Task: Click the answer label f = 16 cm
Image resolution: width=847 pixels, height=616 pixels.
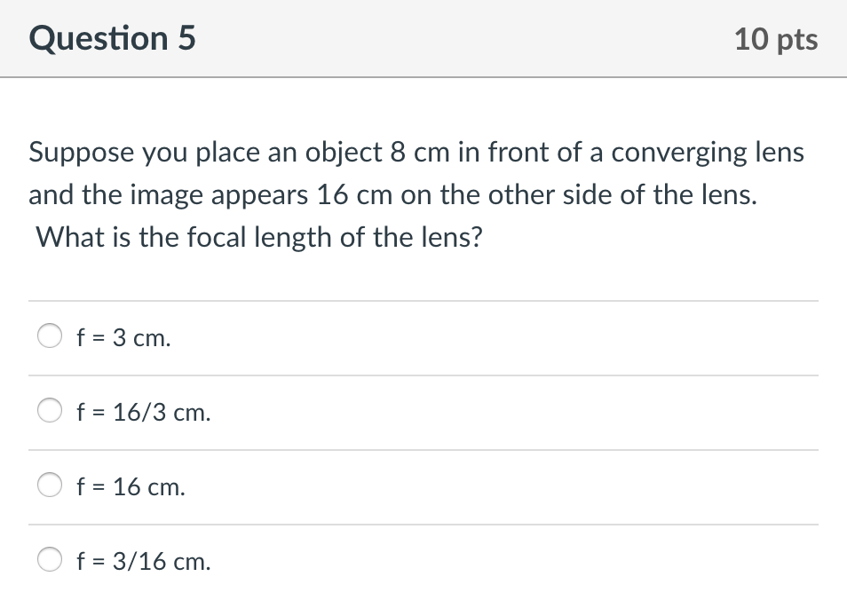Action: pos(130,486)
